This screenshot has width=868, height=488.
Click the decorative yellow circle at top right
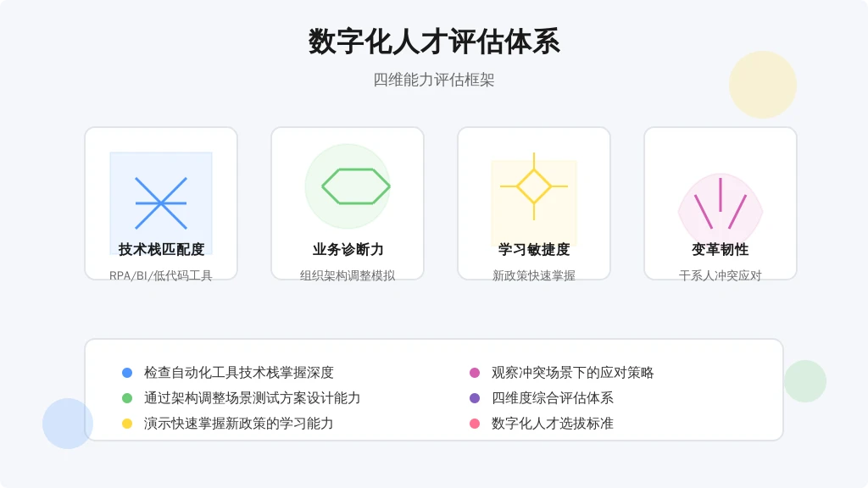tap(763, 85)
